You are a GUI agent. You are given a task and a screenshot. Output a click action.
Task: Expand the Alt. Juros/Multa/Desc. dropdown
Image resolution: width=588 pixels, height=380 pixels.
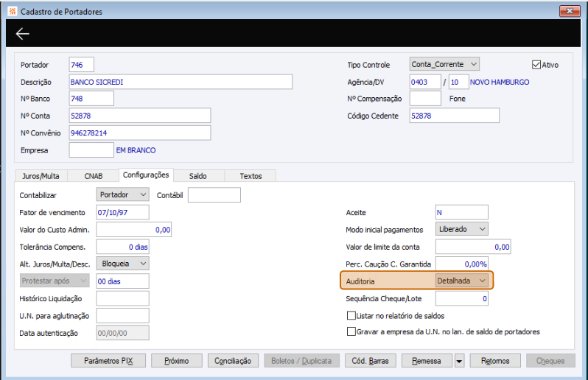coord(123,263)
